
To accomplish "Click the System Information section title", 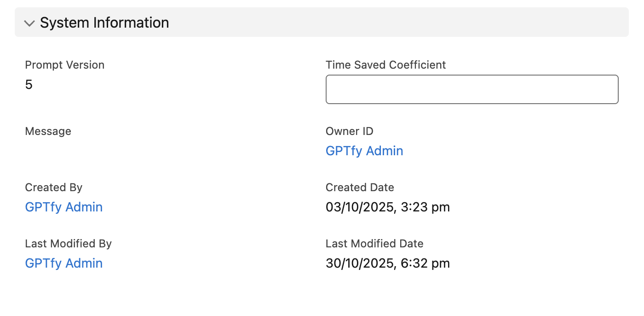I will [x=104, y=23].
